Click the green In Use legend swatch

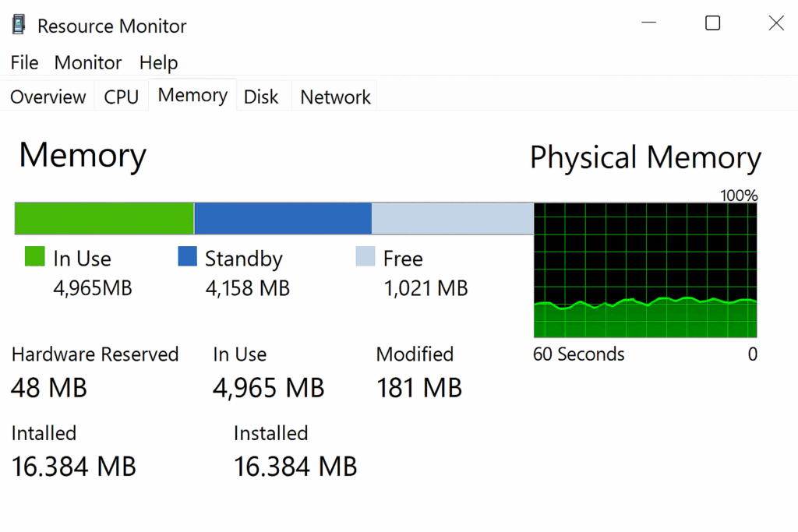pos(35,257)
